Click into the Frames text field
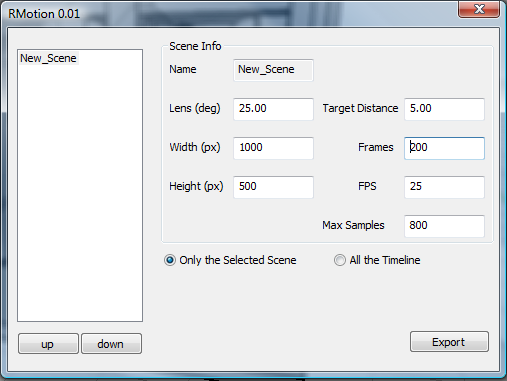Screen dimensions: 507x381 click(444, 148)
